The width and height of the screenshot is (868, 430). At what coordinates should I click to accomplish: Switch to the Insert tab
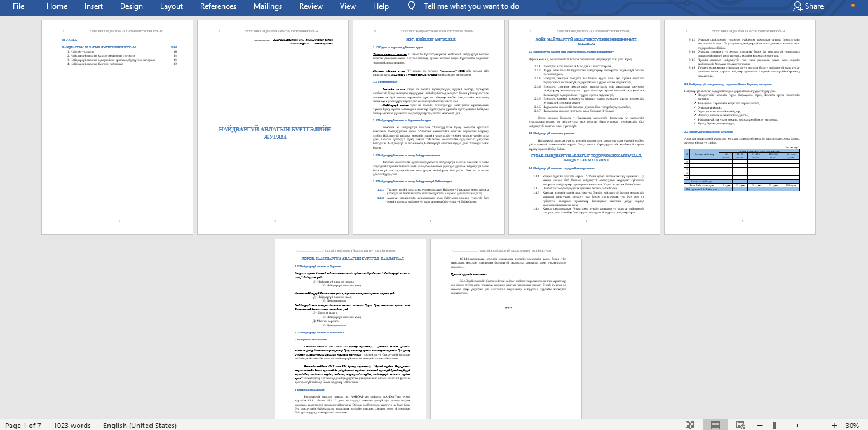(93, 6)
